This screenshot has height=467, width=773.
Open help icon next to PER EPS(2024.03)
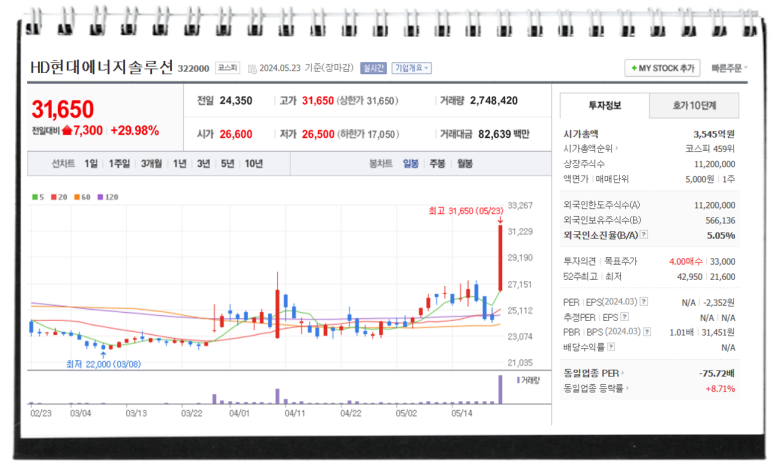coord(644,301)
